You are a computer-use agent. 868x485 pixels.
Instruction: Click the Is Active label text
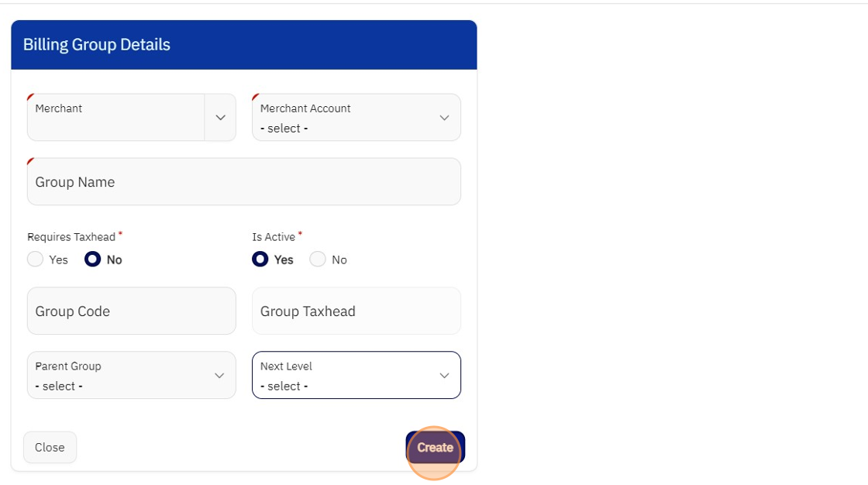coord(274,237)
